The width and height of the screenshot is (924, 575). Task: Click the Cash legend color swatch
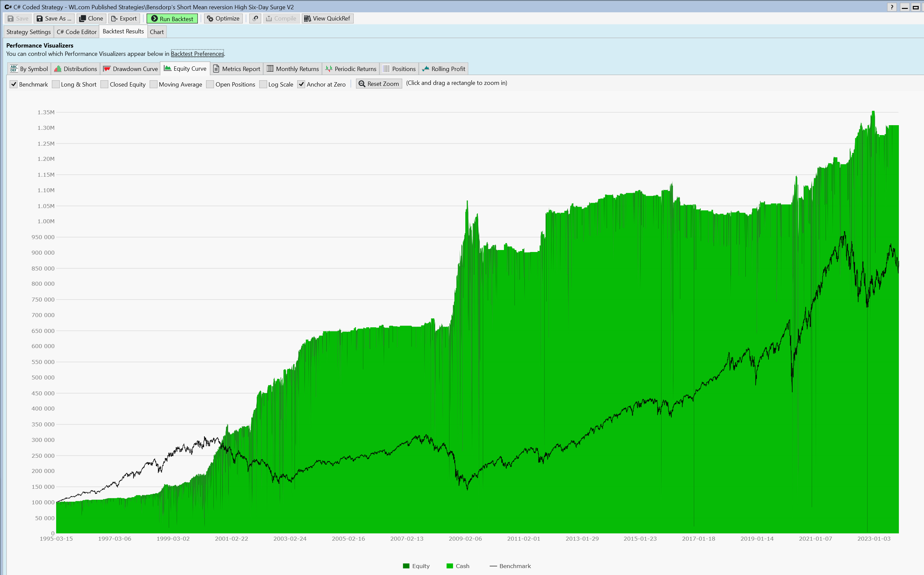(x=450, y=566)
